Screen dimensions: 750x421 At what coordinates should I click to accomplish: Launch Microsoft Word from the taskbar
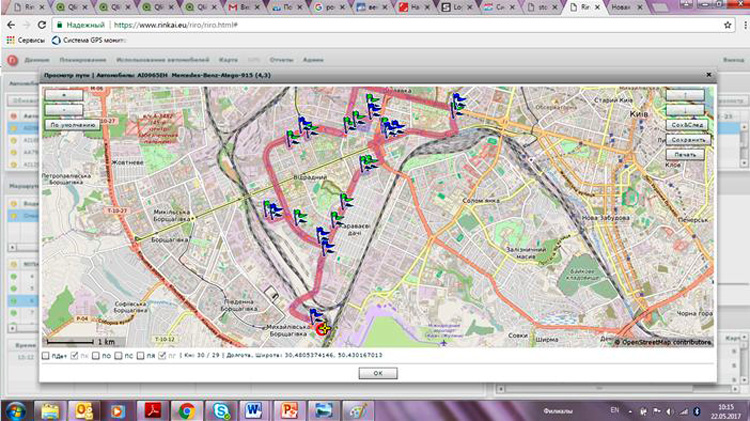click(x=252, y=409)
